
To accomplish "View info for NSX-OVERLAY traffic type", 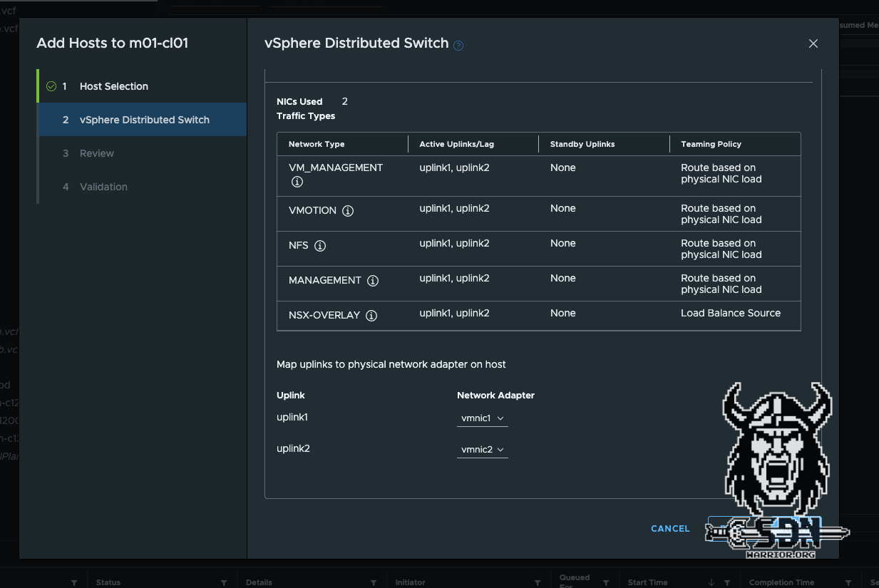I will 371,316.
